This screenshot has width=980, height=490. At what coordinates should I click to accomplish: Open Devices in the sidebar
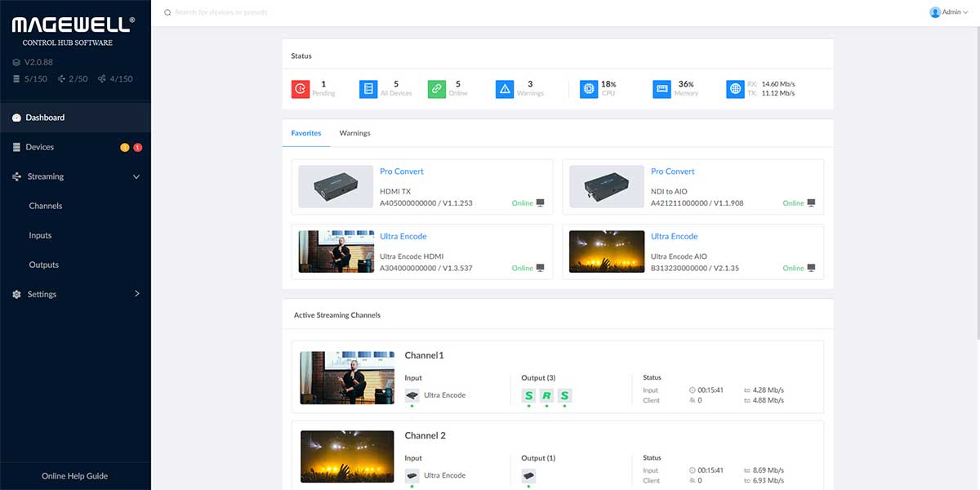pos(39,147)
